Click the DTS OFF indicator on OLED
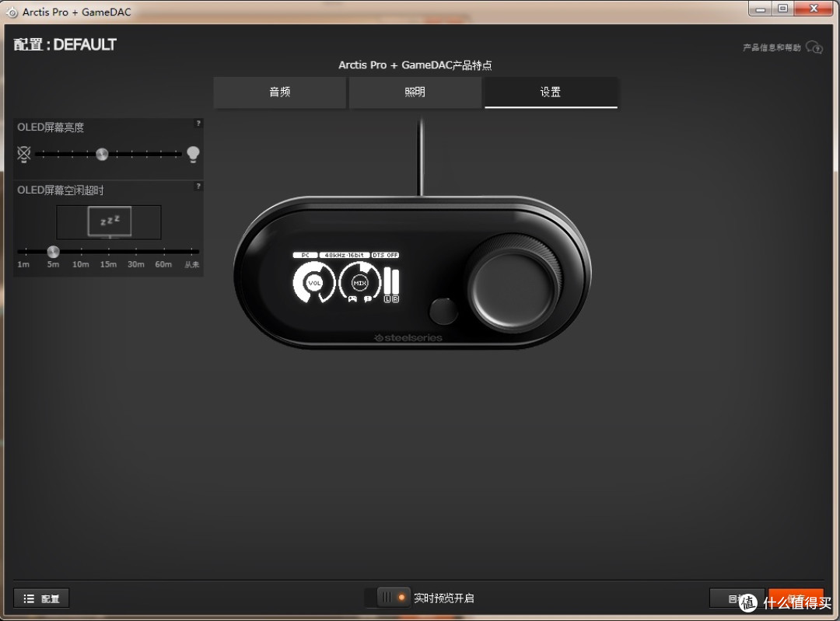 click(385, 255)
